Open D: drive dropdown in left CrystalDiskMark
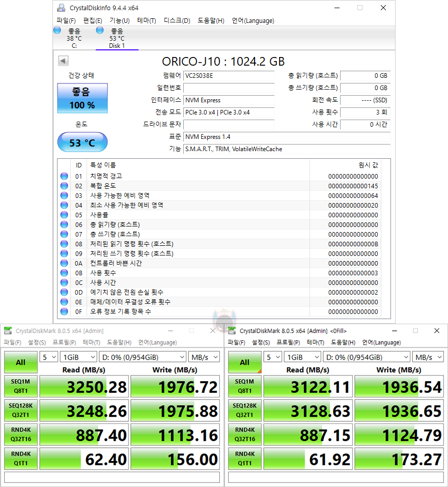This screenshot has width=448, height=487. pos(143,357)
